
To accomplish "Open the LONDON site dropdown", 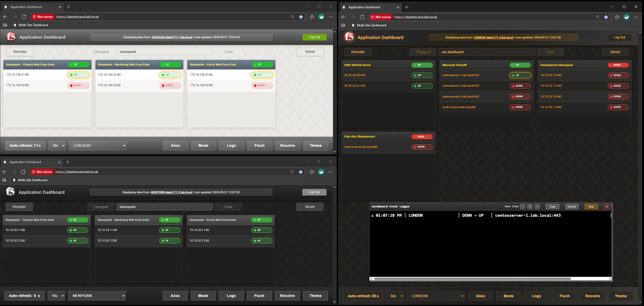I will coord(436,296).
